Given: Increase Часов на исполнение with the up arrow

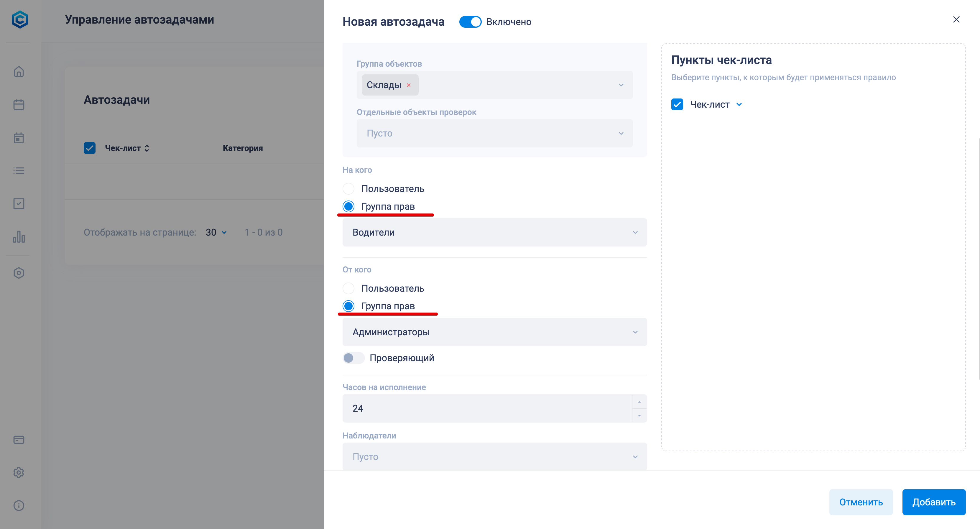Looking at the screenshot, I should 639,402.
